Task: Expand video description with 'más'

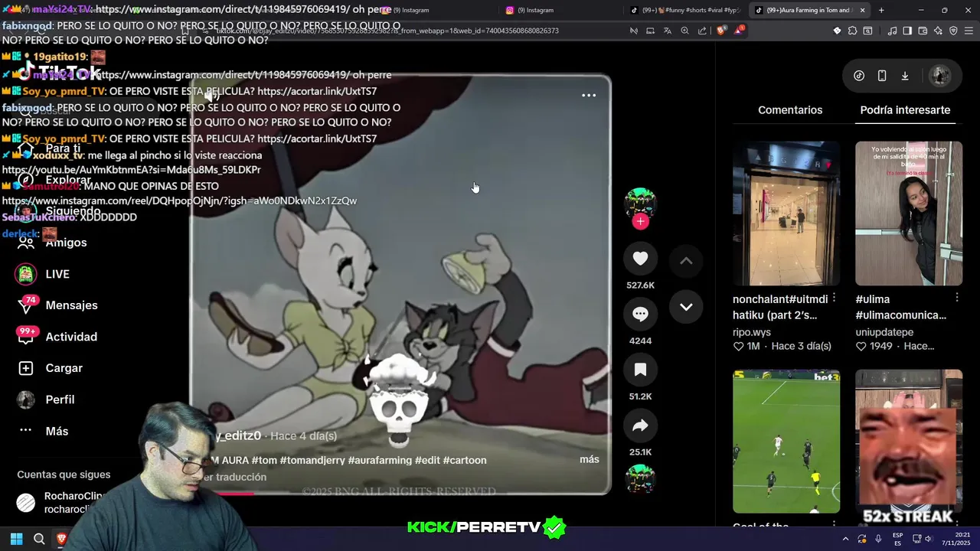Action: pyautogui.click(x=590, y=459)
